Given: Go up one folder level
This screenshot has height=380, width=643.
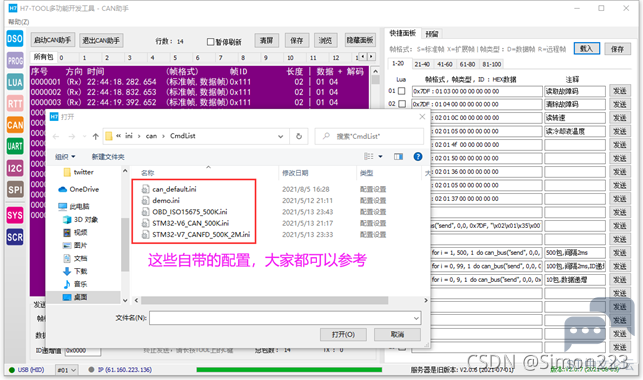Looking at the screenshot, I should [x=96, y=136].
